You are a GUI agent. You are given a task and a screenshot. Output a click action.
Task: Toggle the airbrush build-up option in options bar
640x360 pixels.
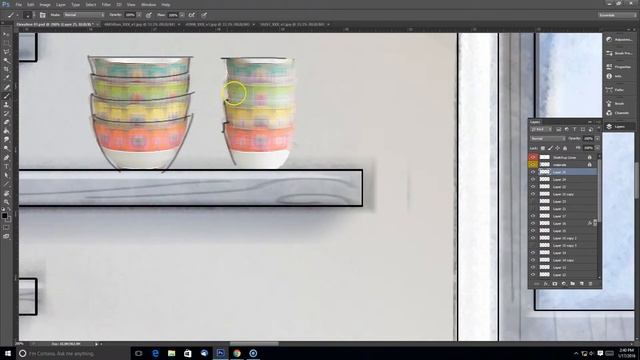[191, 15]
